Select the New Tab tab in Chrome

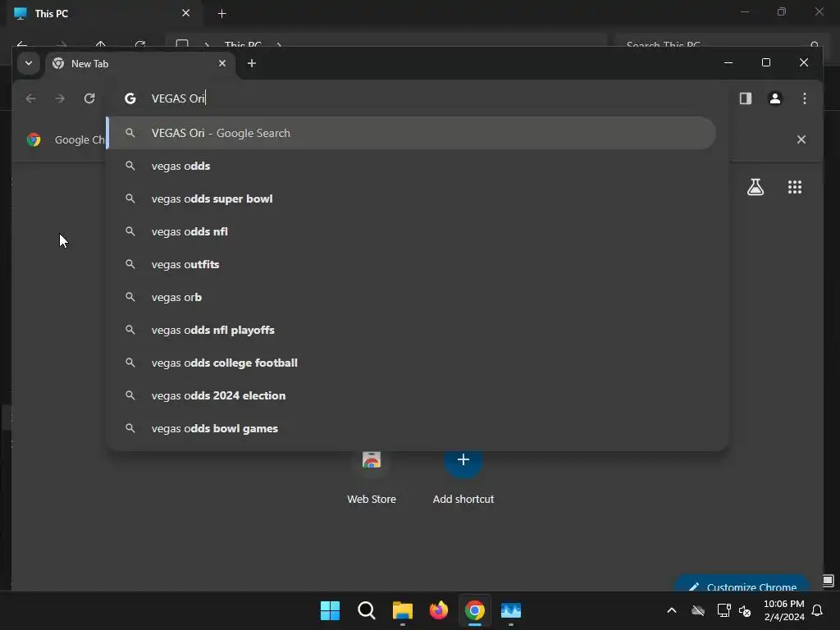(x=139, y=64)
